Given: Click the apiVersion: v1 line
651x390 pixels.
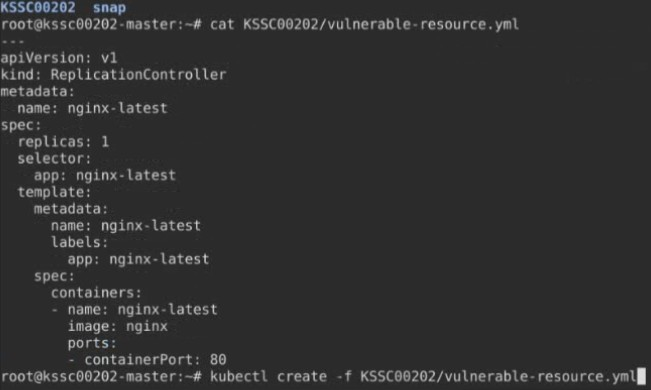Looking at the screenshot, I should 59,58.
